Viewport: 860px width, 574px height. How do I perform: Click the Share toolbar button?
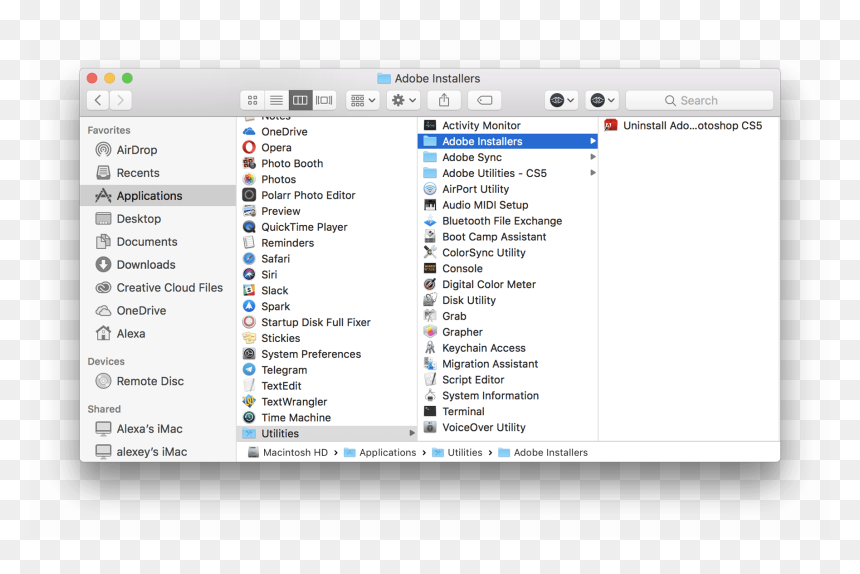point(444,100)
